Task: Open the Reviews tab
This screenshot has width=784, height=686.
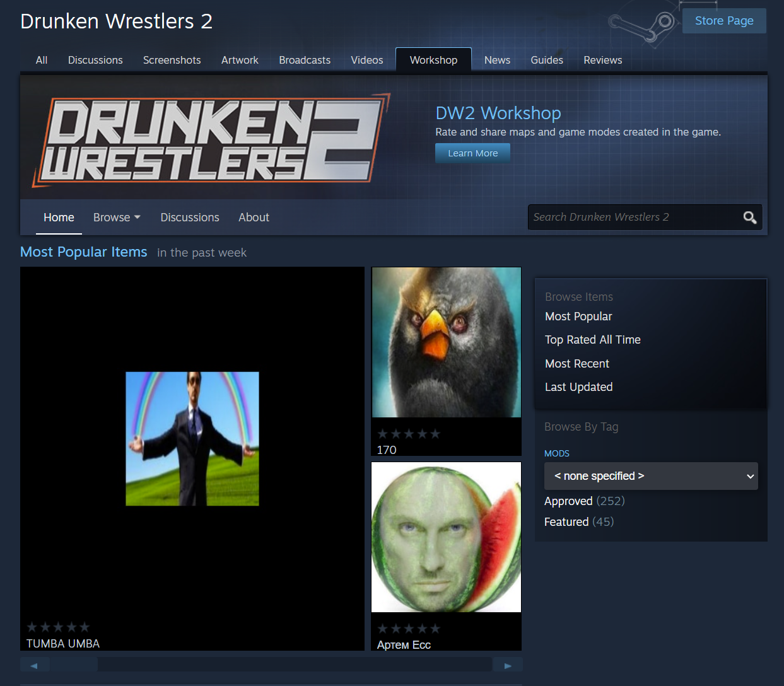Action: pyautogui.click(x=603, y=60)
